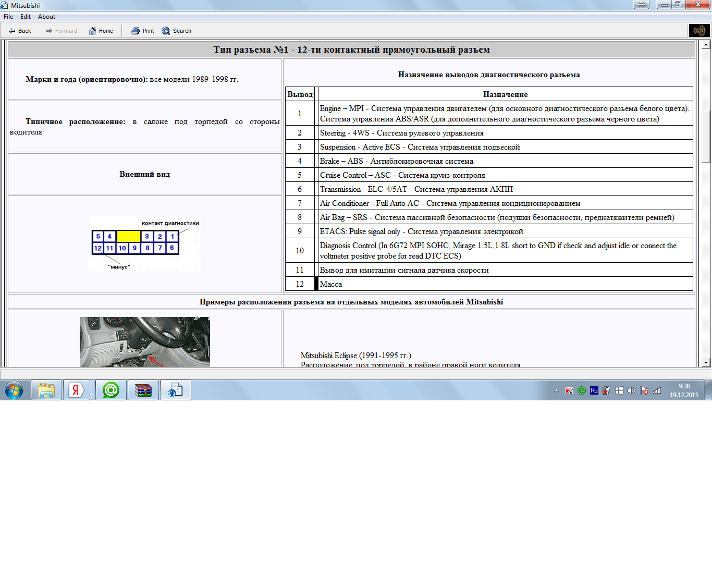Open the File menu
Viewport: 712px width, 588px height.
click(x=8, y=17)
